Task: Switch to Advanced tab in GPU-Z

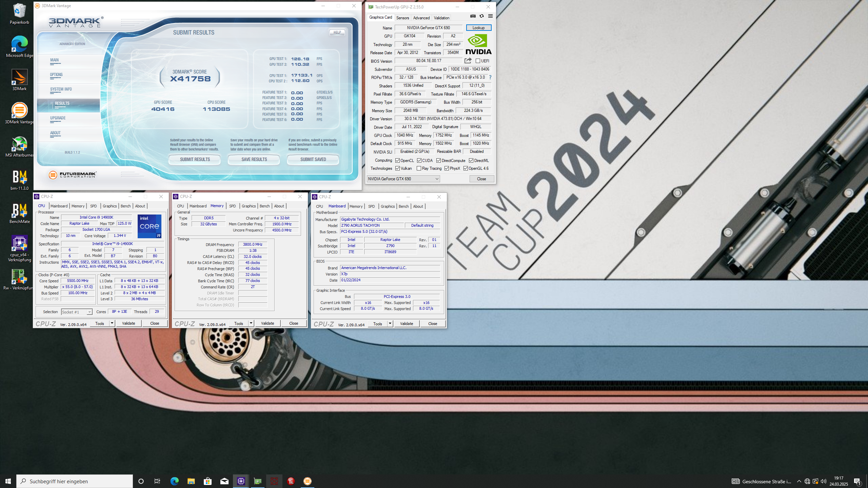Action: pos(421,18)
